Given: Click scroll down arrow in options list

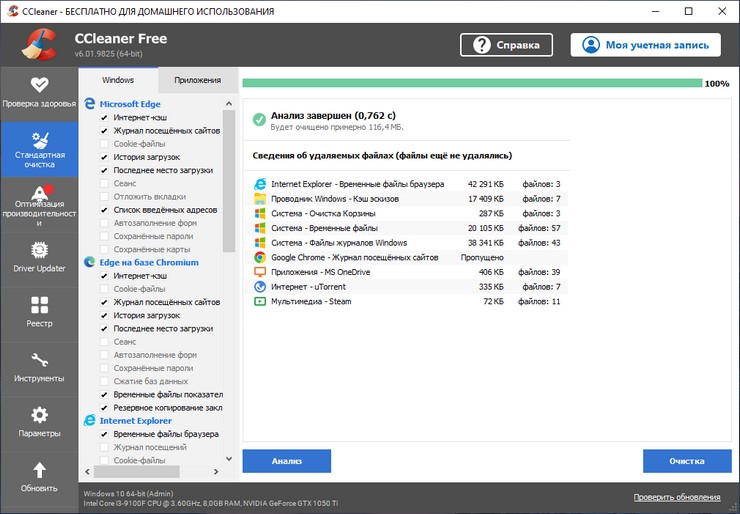Looking at the screenshot, I should coord(229,458).
